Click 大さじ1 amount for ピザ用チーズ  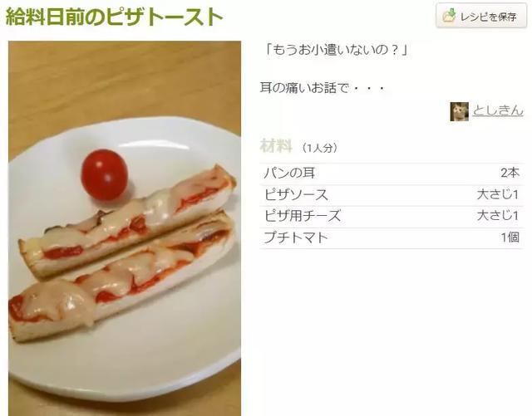[498, 216]
